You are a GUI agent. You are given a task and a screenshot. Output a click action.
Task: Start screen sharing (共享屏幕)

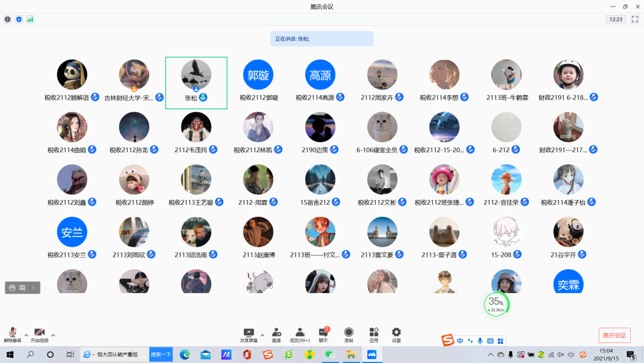click(x=249, y=334)
